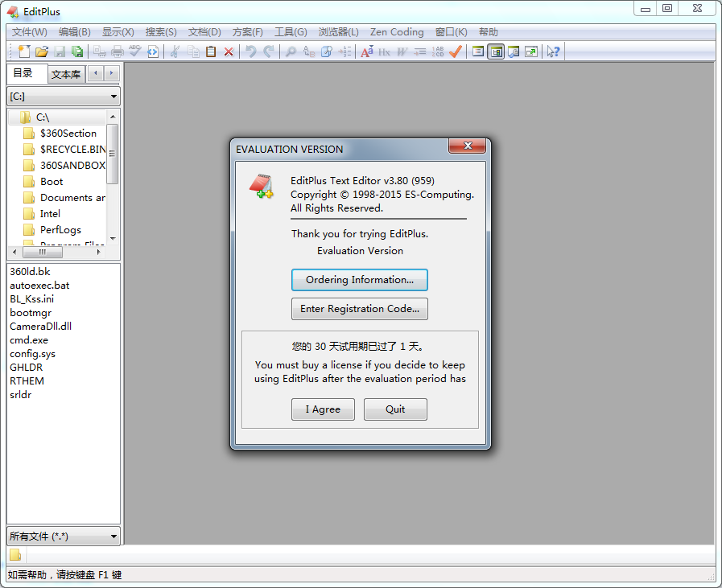Screen dimensions: 722x588
Task: Select the $360Section folder in tree
Action: click(68, 134)
